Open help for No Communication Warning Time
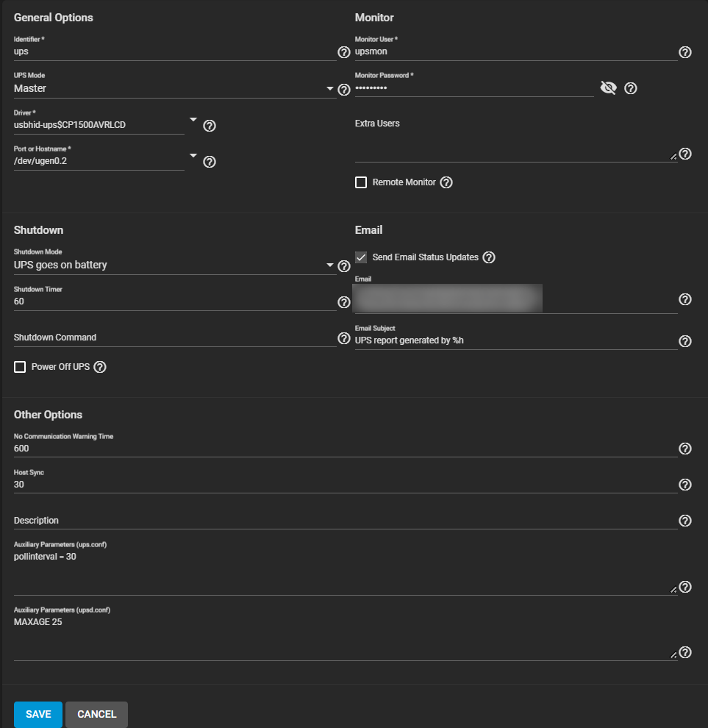This screenshot has height=728, width=708. [x=685, y=449]
